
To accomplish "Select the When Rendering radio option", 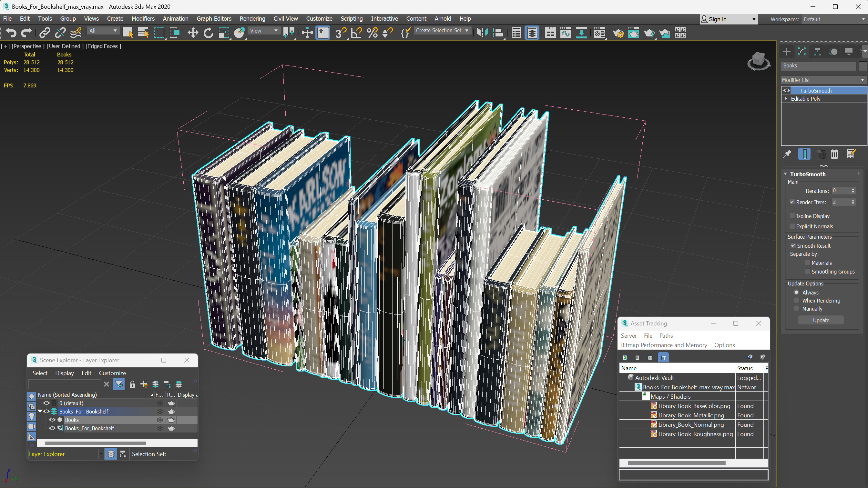I will click(x=797, y=300).
